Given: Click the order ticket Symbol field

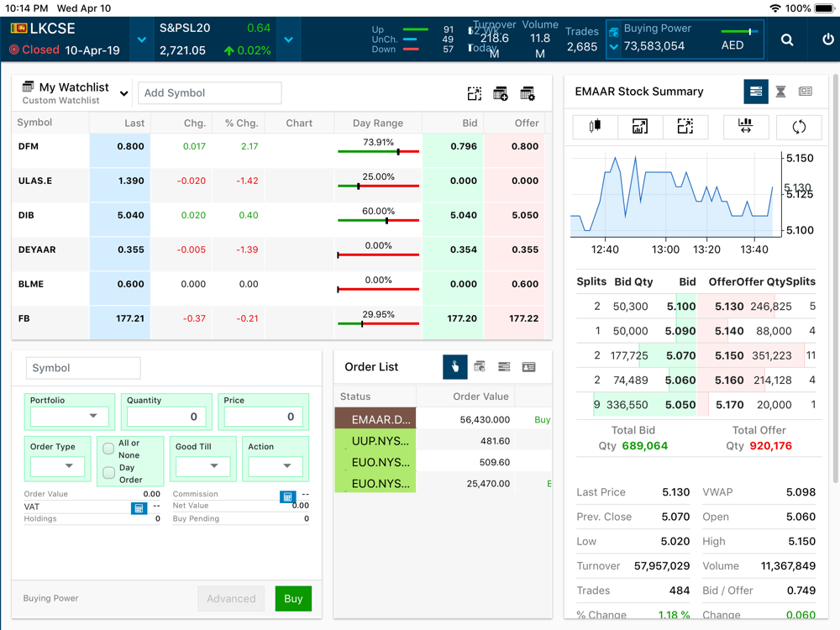Looking at the screenshot, I should [x=83, y=368].
